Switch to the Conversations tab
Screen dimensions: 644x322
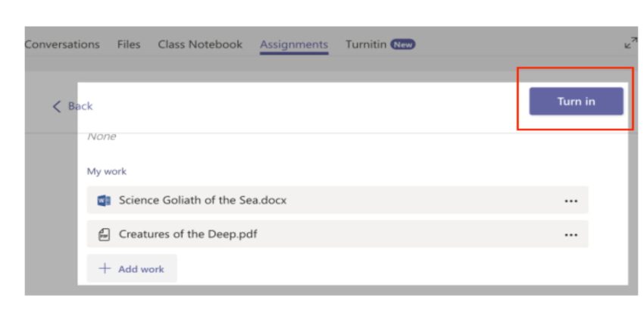(62, 45)
